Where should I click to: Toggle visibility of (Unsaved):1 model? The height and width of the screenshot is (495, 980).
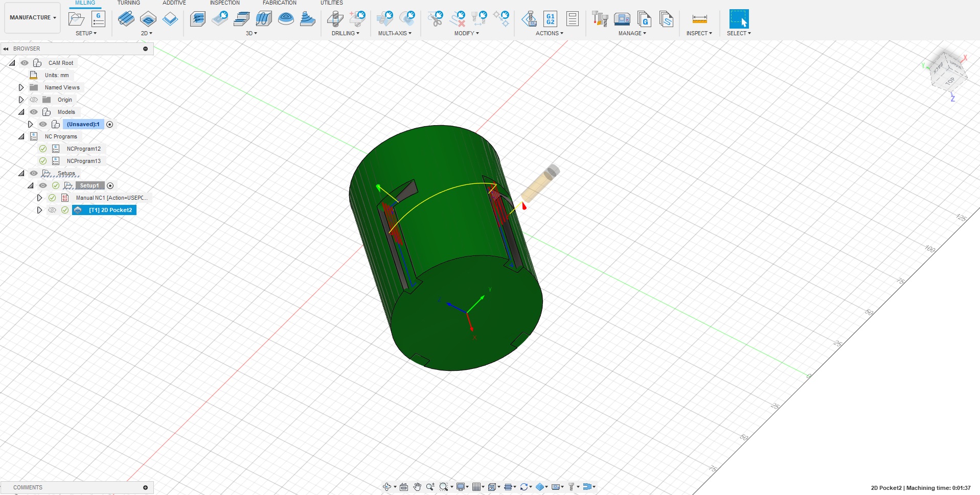coord(43,124)
